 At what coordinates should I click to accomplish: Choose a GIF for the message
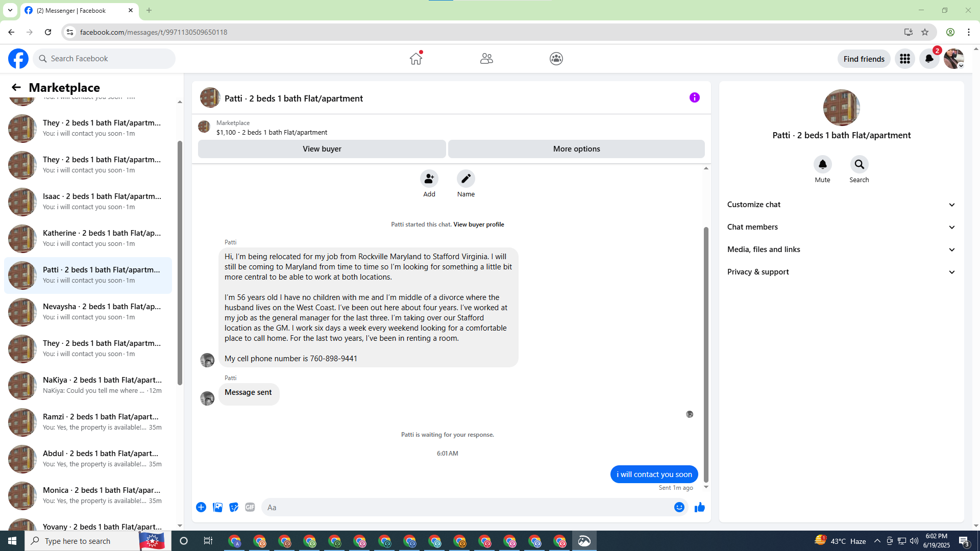click(250, 507)
